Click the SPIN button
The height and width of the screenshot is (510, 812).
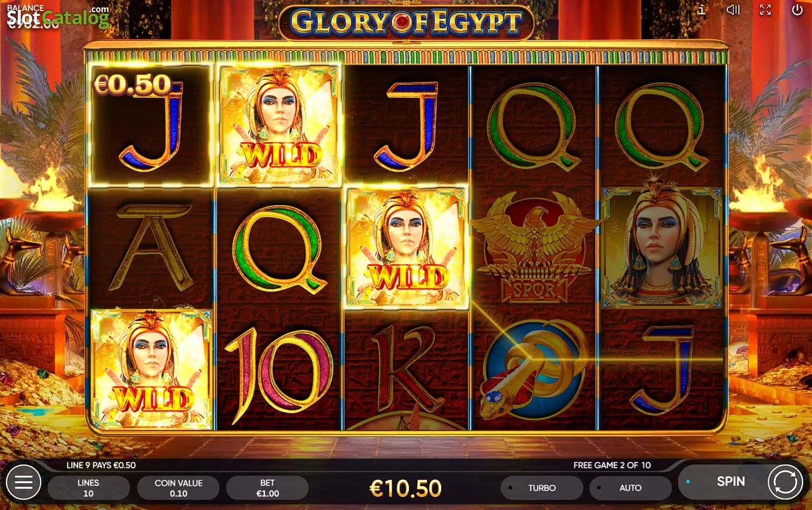click(x=730, y=481)
